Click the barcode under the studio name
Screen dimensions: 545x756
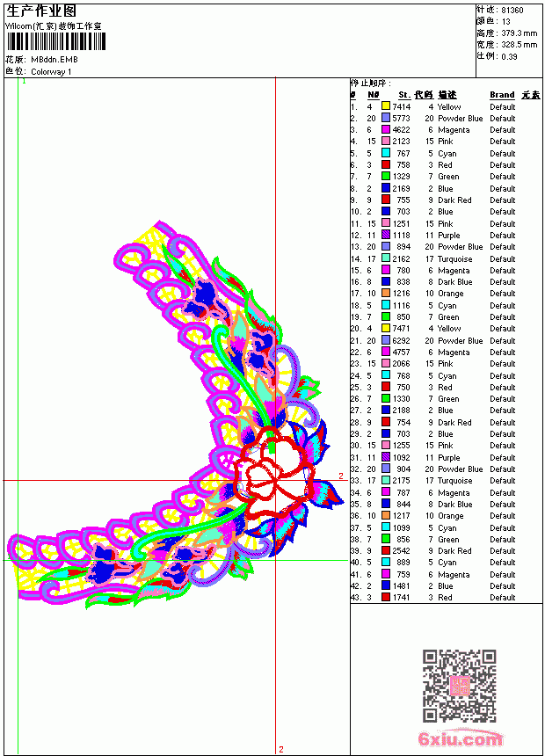pyautogui.click(x=56, y=41)
